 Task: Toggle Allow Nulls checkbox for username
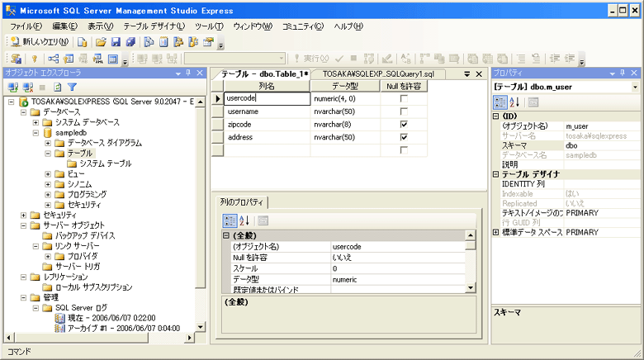404,111
